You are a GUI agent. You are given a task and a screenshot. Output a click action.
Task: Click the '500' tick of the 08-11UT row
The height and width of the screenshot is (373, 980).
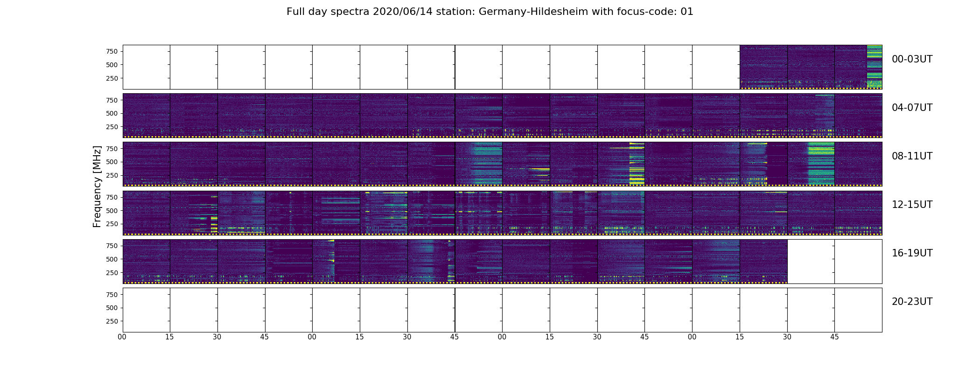pyautogui.click(x=112, y=162)
